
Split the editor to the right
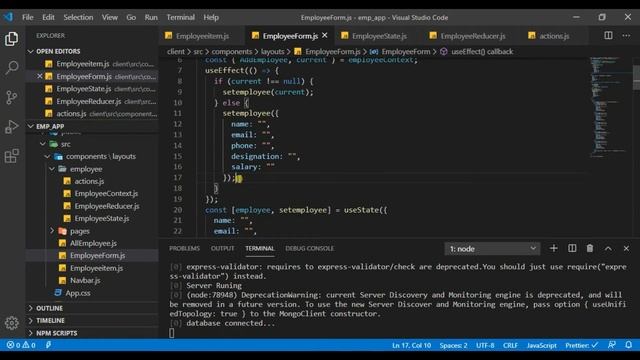pyautogui.click(x=608, y=36)
